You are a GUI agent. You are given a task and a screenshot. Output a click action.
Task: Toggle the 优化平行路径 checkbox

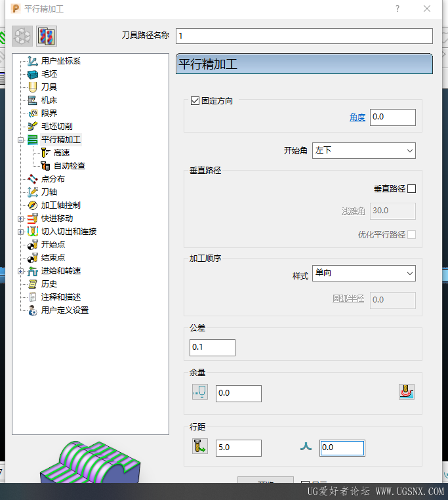(x=412, y=235)
